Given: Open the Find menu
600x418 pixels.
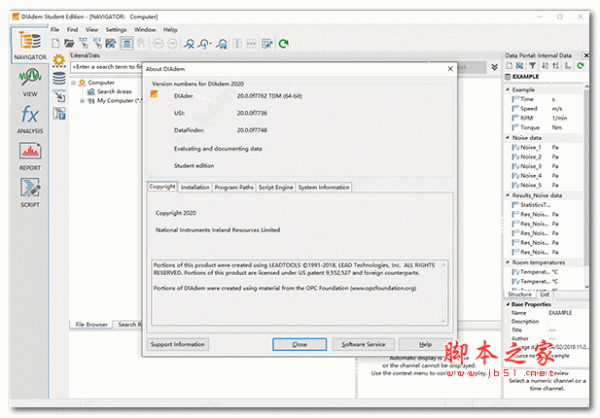Looking at the screenshot, I should 72,29.
